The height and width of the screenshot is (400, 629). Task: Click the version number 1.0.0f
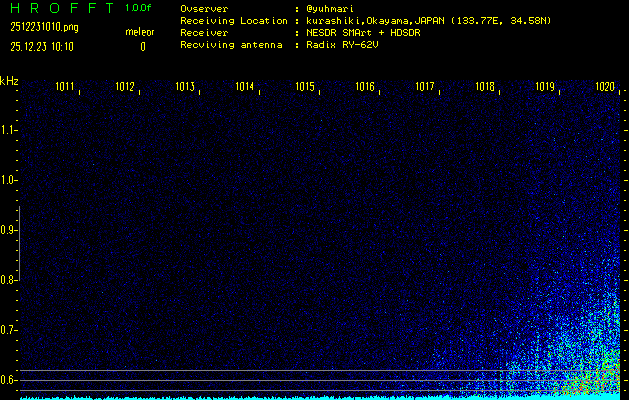139,8
